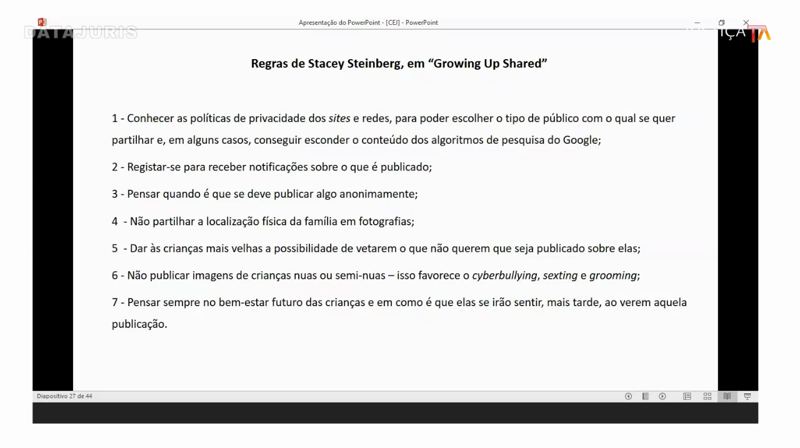Click the DATAJURIS watermark logo
This screenshot has width=800, height=448.
tap(80, 33)
